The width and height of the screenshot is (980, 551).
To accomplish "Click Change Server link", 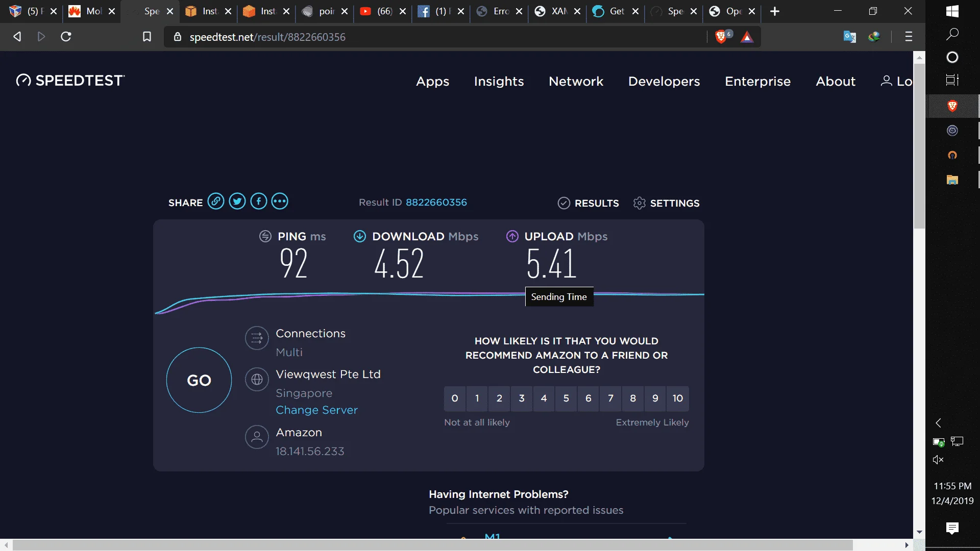I will click(316, 410).
